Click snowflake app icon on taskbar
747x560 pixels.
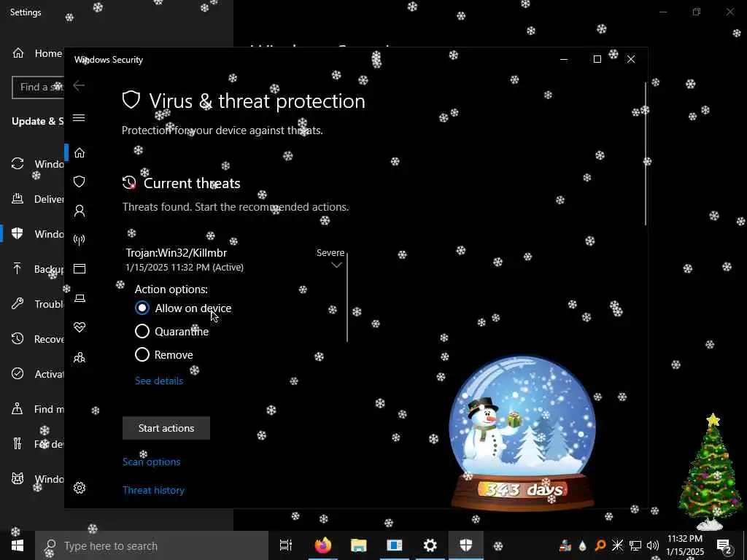(x=498, y=545)
